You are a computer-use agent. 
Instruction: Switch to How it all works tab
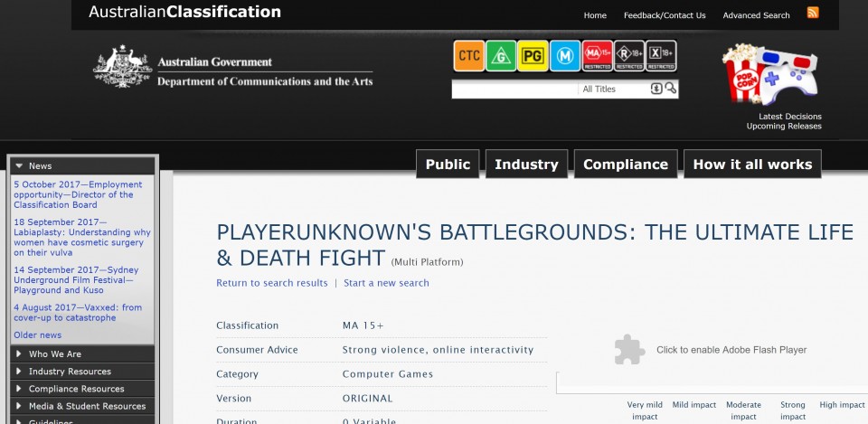point(752,165)
